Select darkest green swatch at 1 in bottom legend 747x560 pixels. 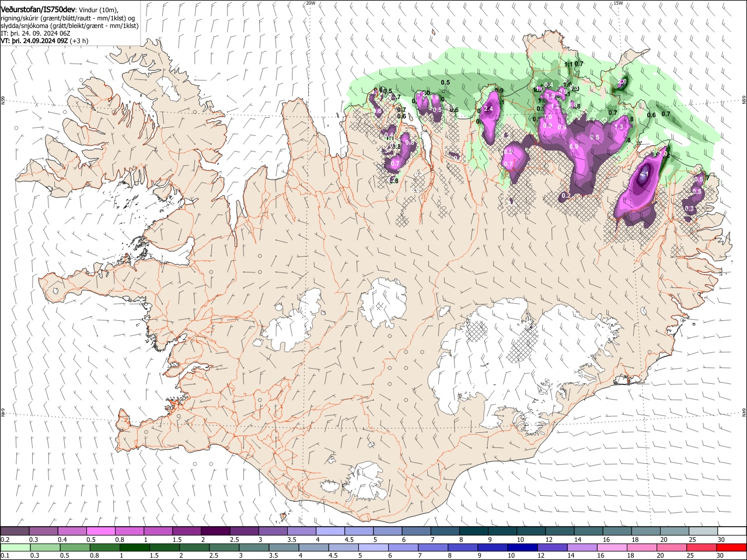tap(134, 547)
